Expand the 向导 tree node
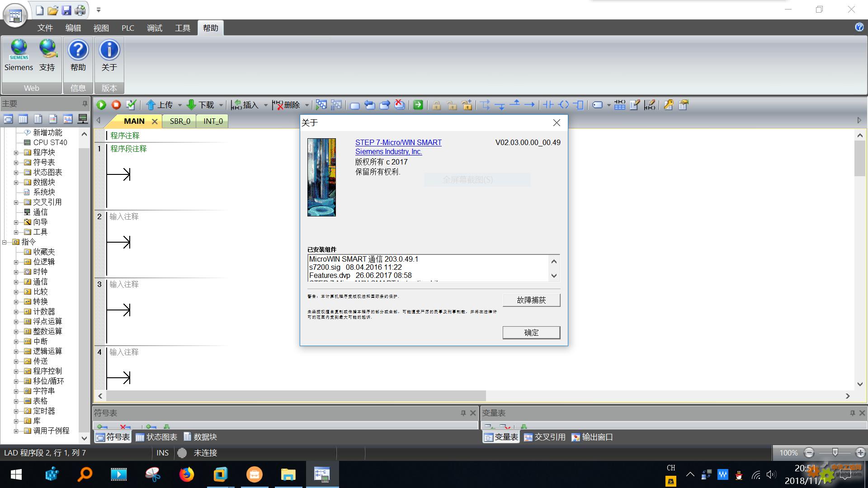 coord(16,222)
